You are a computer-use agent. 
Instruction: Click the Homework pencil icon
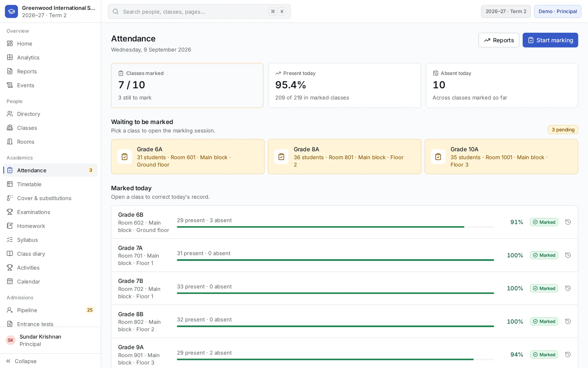click(10, 226)
